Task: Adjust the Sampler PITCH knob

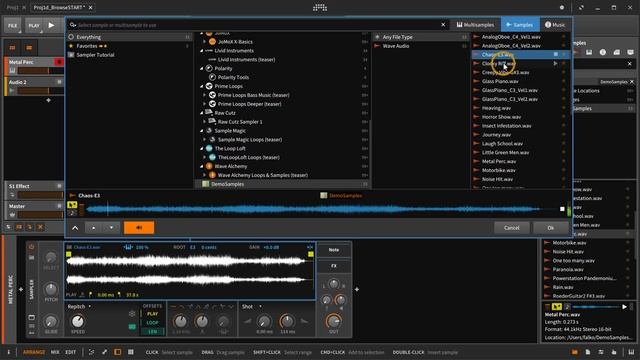Action: [x=51, y=289]
